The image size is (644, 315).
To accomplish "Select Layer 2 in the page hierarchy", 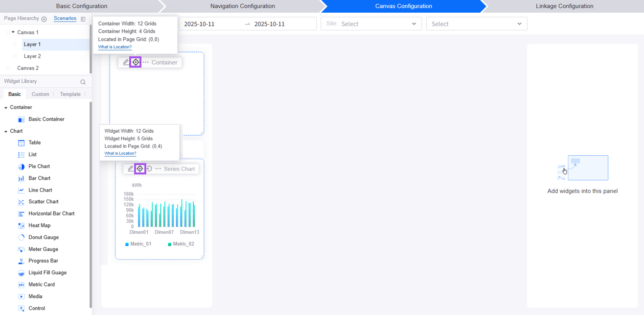I will (32, 56).
